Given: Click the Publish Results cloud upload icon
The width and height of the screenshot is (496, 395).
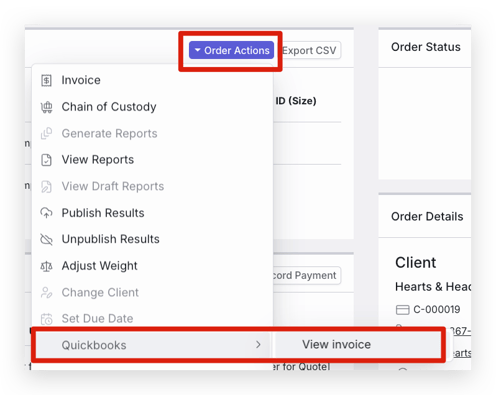Looking at the screenshot, I should [x=46, y=213].
